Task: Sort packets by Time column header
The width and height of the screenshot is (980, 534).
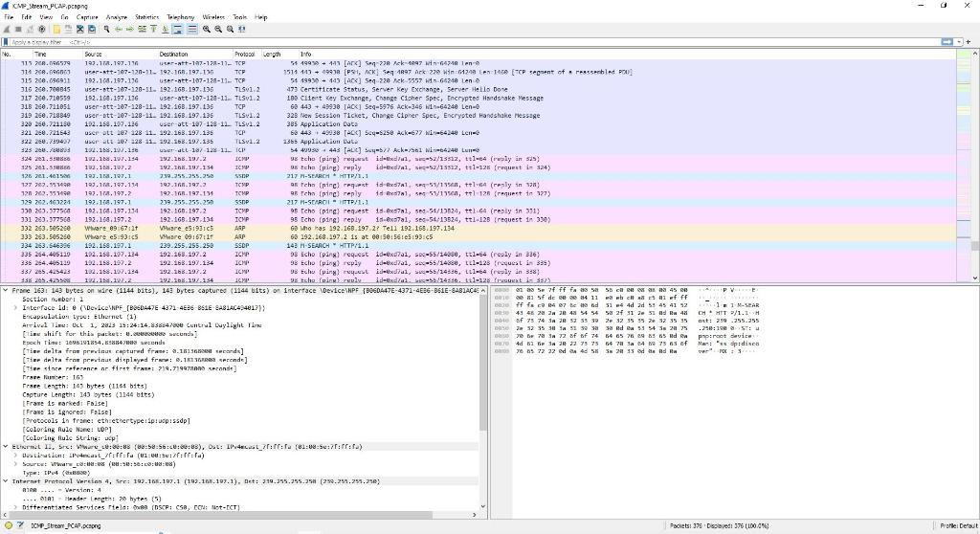Action: click(x=57, y=55)
